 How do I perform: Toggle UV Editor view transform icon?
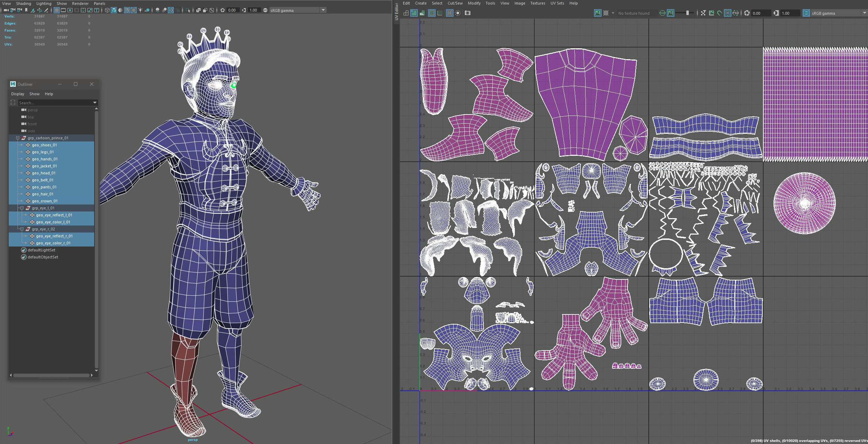(806, 13)
